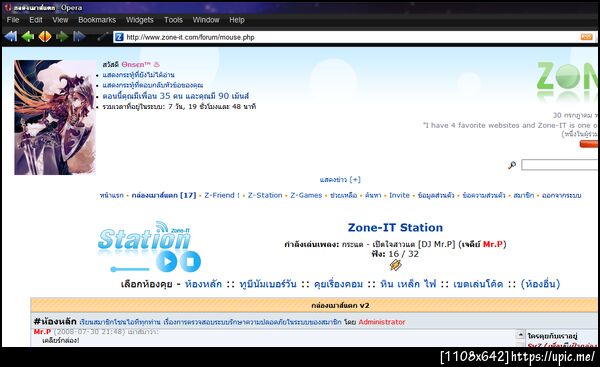Go forward with the green right arrow
This screenshot has height=367, width=600.
point(62,37)
